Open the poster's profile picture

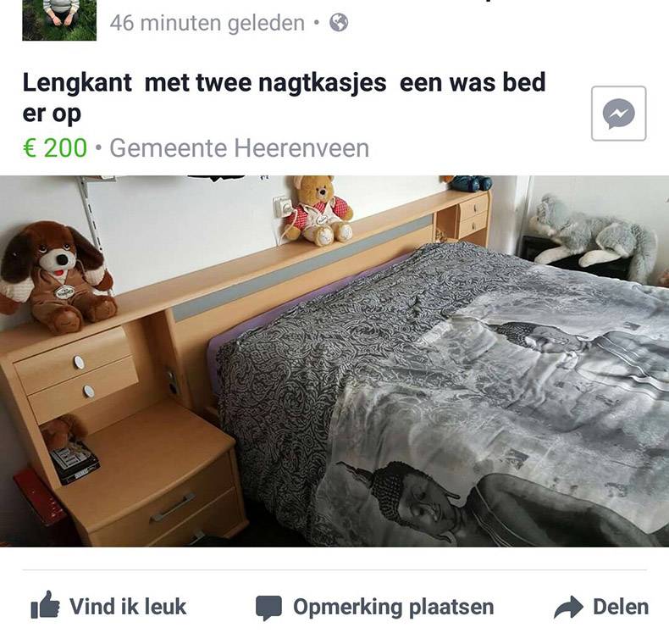59,20
